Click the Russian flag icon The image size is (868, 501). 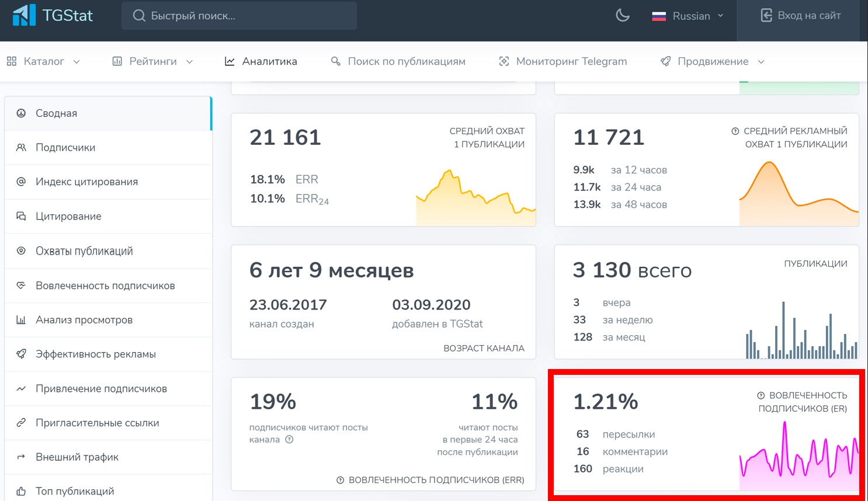(659, 16)
